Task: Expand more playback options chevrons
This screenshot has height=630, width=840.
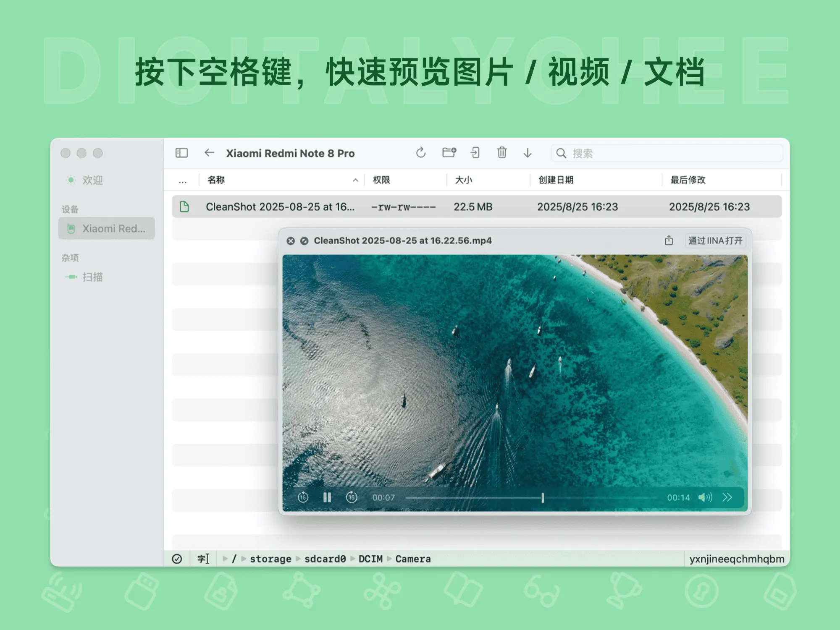Action: point(727,497)
